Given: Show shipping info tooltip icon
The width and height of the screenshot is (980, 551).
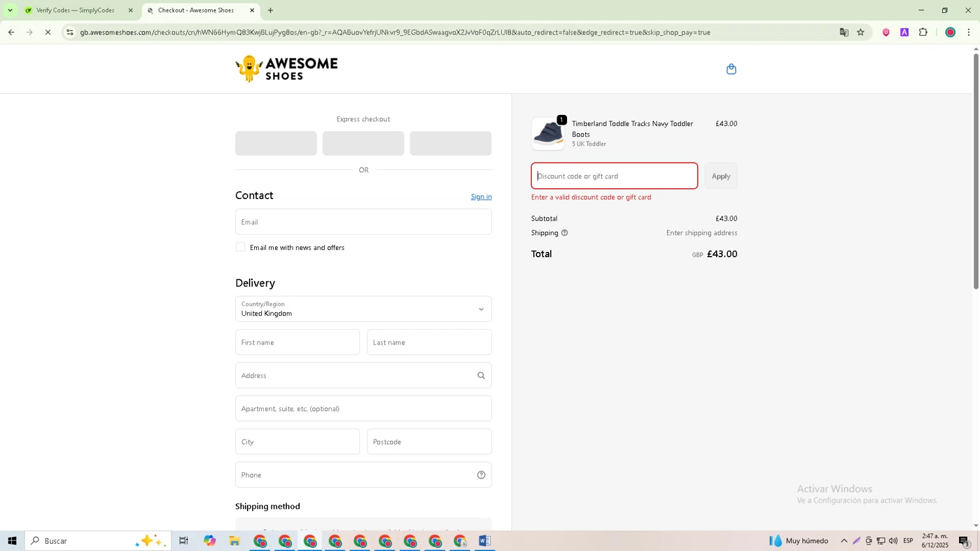Looking at the screenshot, I should [564, 233].
